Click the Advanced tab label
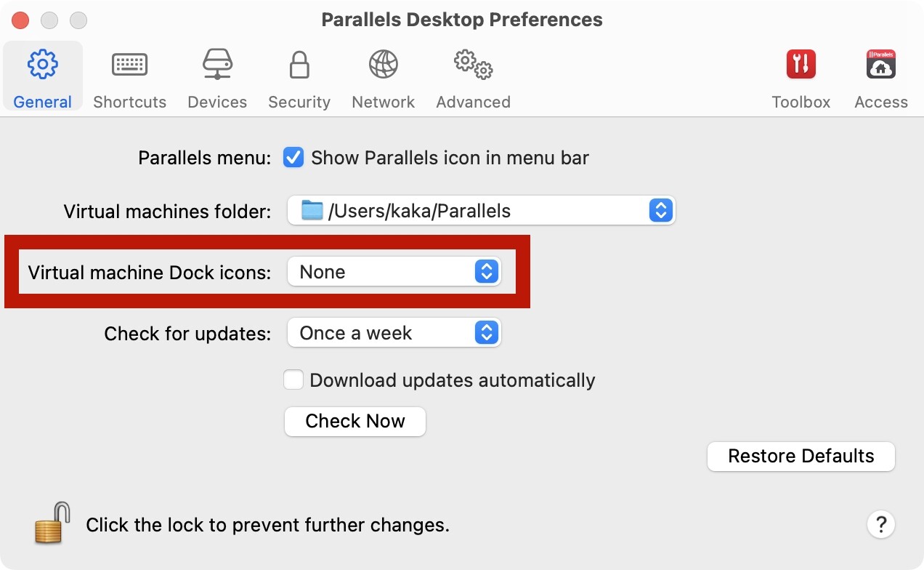The height and width of the screenshot is (570, 924). coord(473,103)
